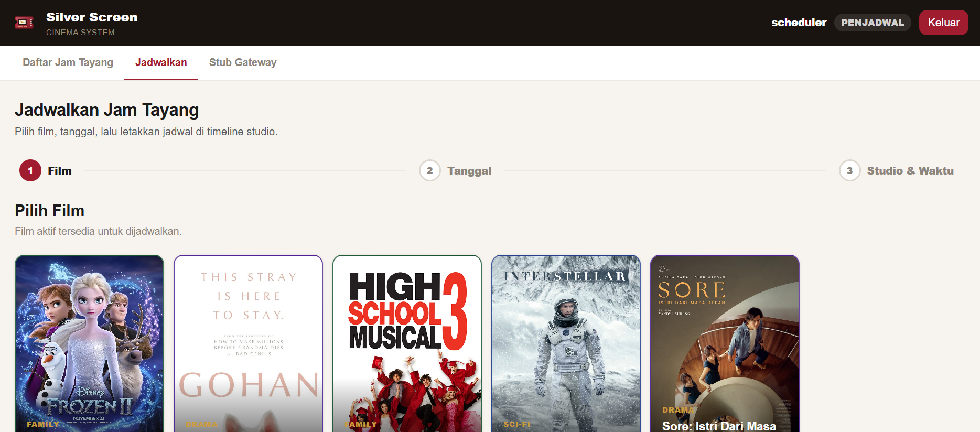
Task: Click the Studio & Waktu step label
Action: [x=910, y=171]
